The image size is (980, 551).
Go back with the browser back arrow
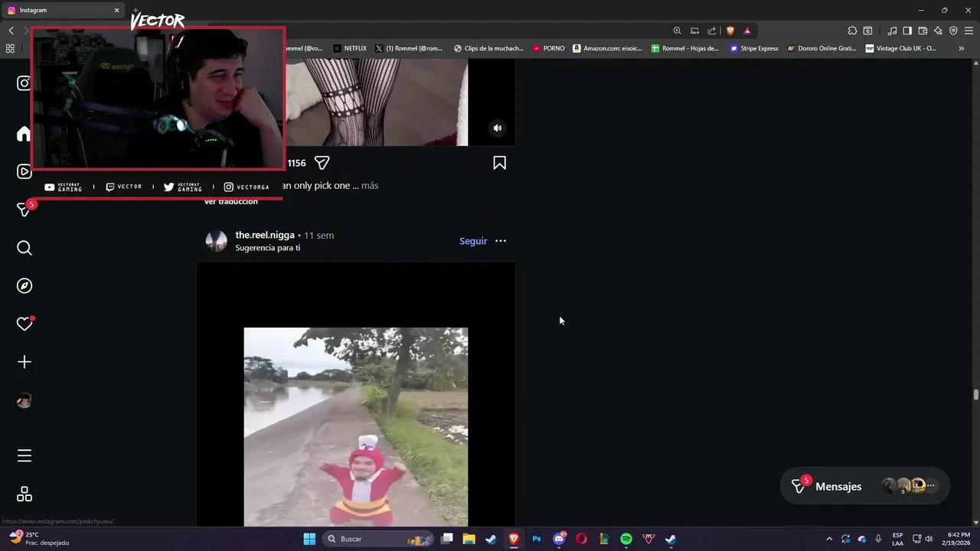pyautogui.click(x=11, y=31)
